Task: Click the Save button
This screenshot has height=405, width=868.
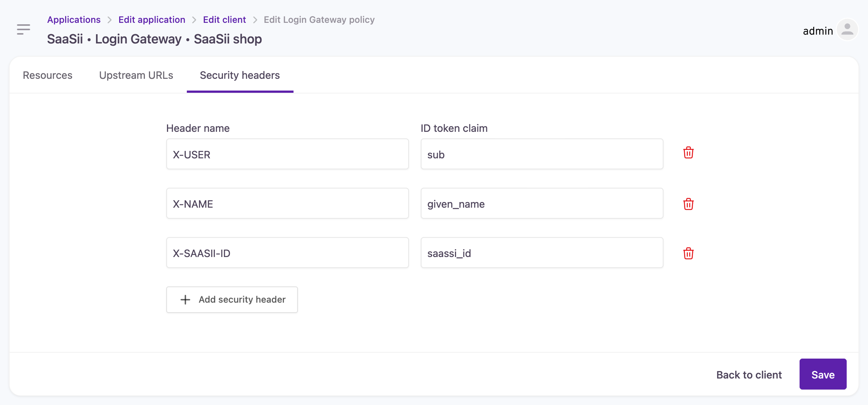Action: tap(823, 374)
